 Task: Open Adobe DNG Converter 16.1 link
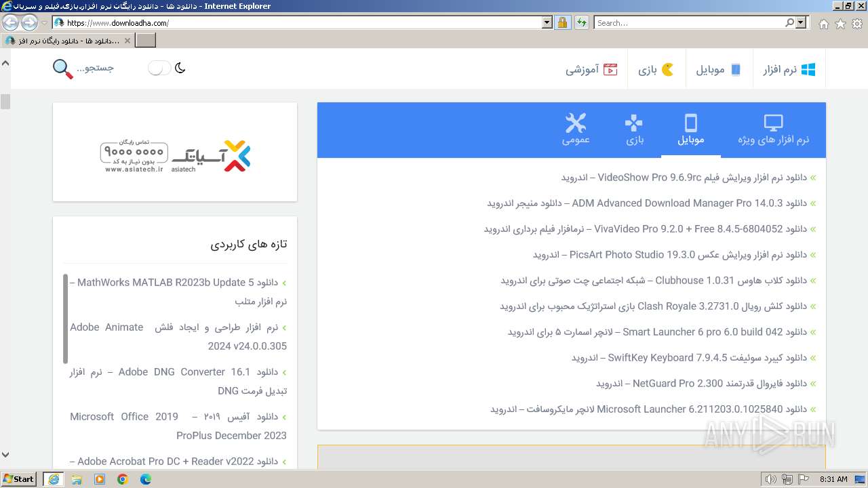[178, 381]
